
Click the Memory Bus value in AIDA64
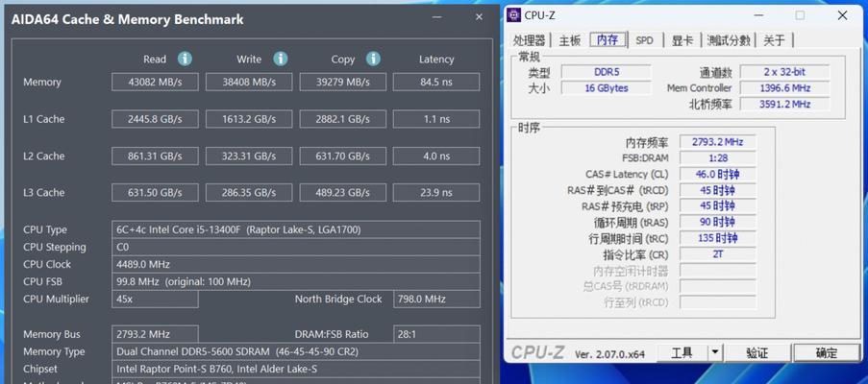155,334
